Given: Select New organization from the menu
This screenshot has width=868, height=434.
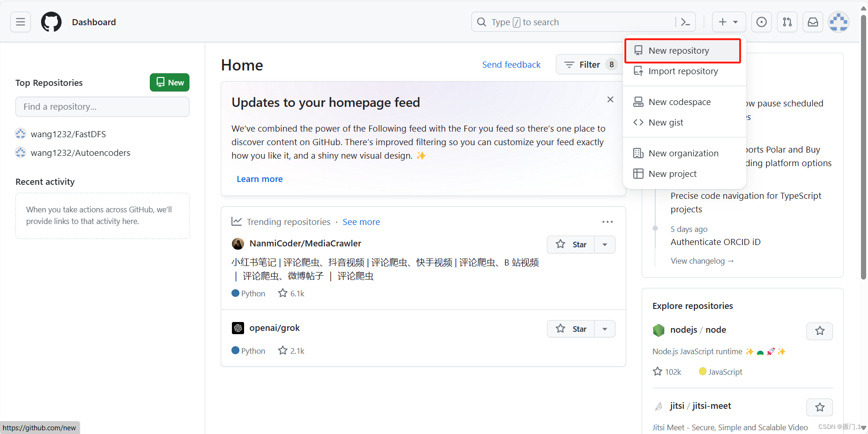Looking at the screenshot, I should click(684, 153).
